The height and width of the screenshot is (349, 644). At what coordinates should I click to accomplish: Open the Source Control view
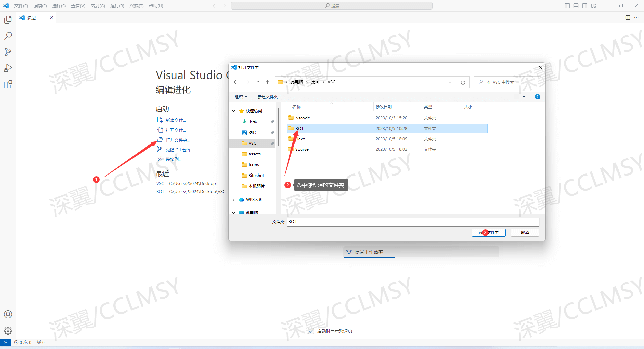[x=8, y=52]
